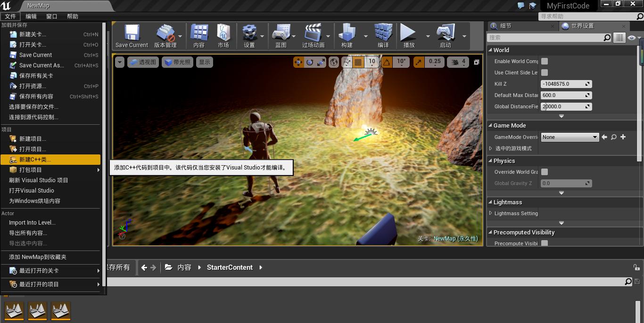Screen dimensions: 644x323
Task: Open the 播放 play options dropdown arrow
Action: tap(428, 36)
